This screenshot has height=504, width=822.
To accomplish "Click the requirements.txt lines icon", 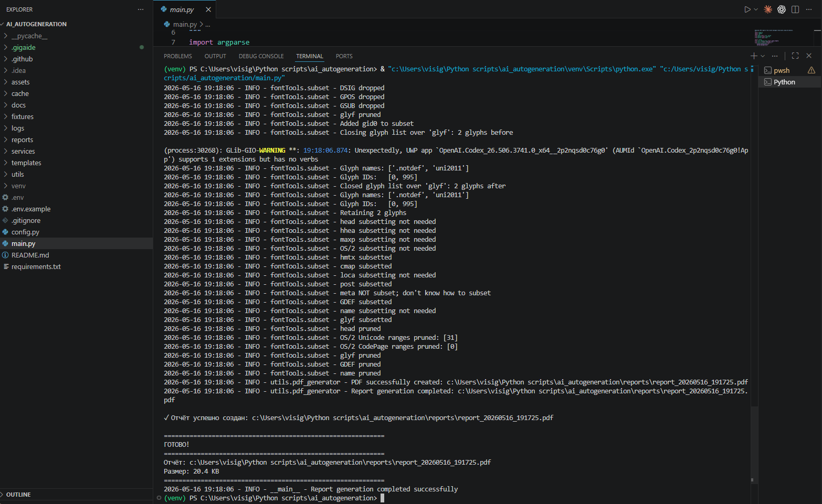I will [6, 266].
